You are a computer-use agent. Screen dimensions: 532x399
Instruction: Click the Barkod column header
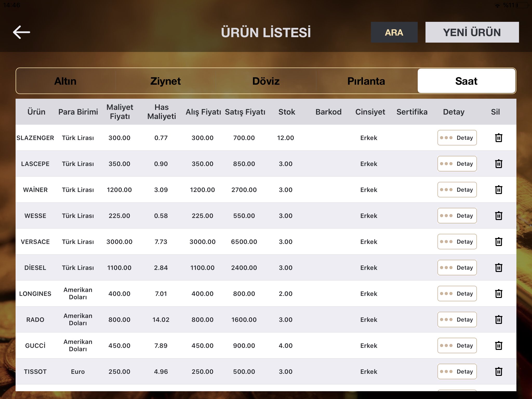click(x=328, y=112)
